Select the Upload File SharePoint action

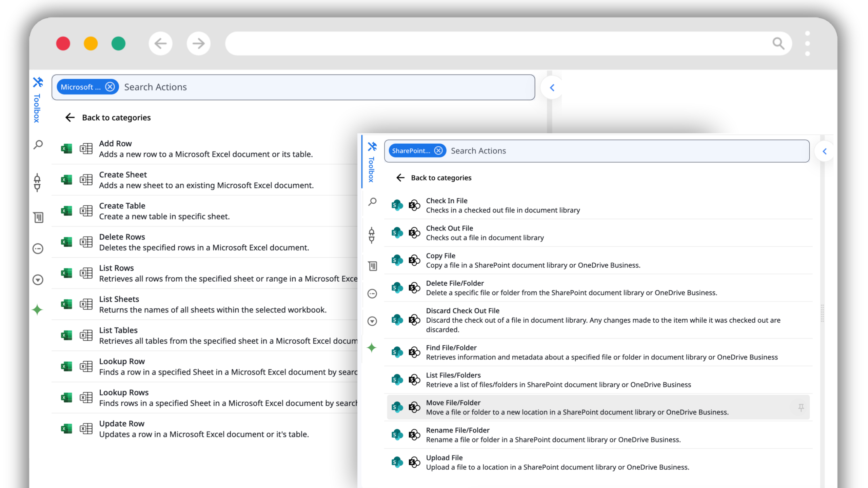598,462
